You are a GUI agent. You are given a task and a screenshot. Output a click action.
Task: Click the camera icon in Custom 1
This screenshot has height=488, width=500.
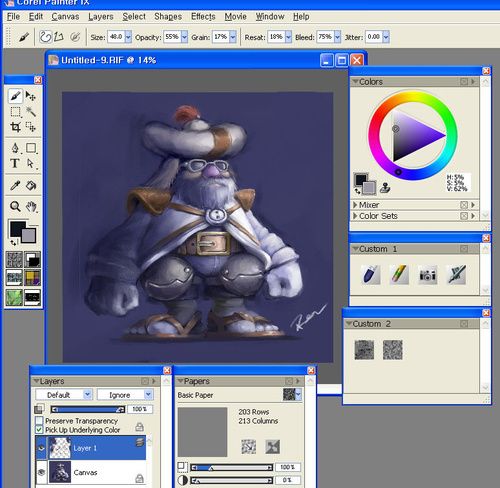[x=428, y=275]
